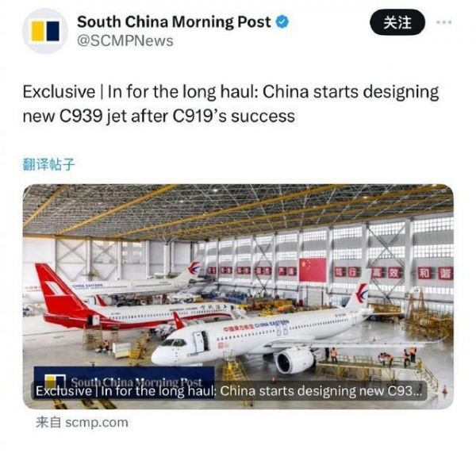Click the red 和谐 banner signs
The width and height of the screenshot is (476, 457).
[x=436, y=273]
